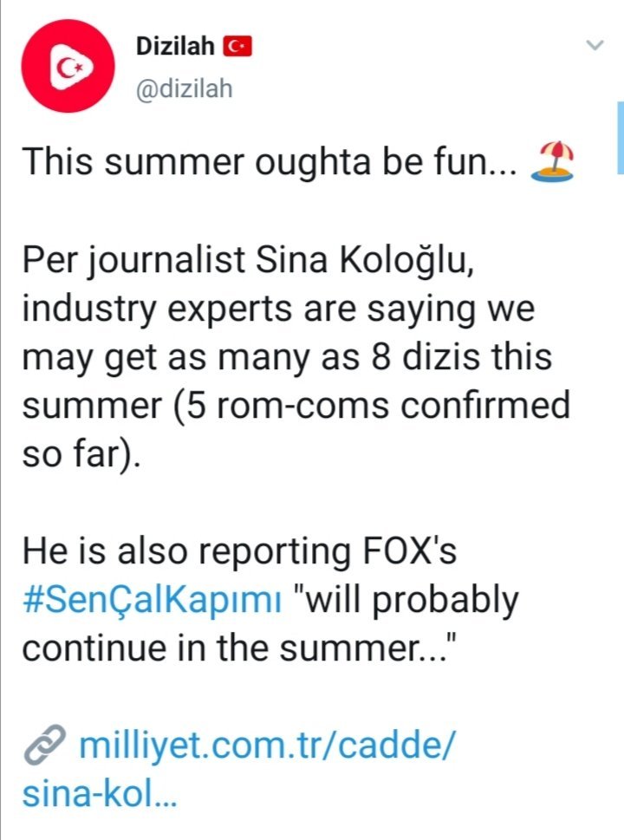The width and height of the screenshot is (624, 840).
Task: Click the Turkish flag emoji beside Dizilah
Action: click(237, 47)
